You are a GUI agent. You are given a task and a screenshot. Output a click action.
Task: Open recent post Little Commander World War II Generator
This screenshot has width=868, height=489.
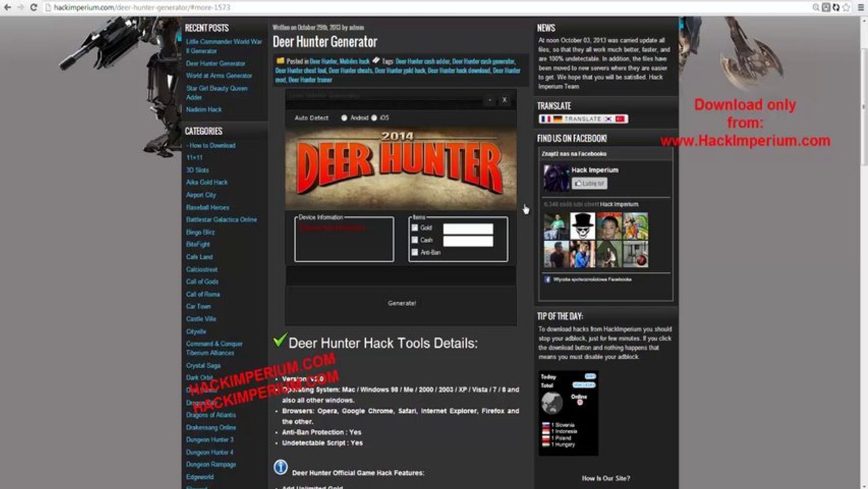pos(224,46)
